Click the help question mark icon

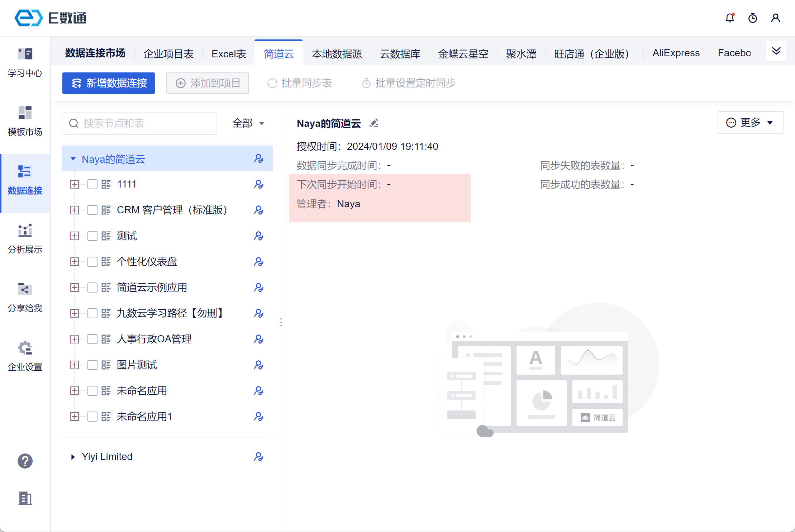25,461
